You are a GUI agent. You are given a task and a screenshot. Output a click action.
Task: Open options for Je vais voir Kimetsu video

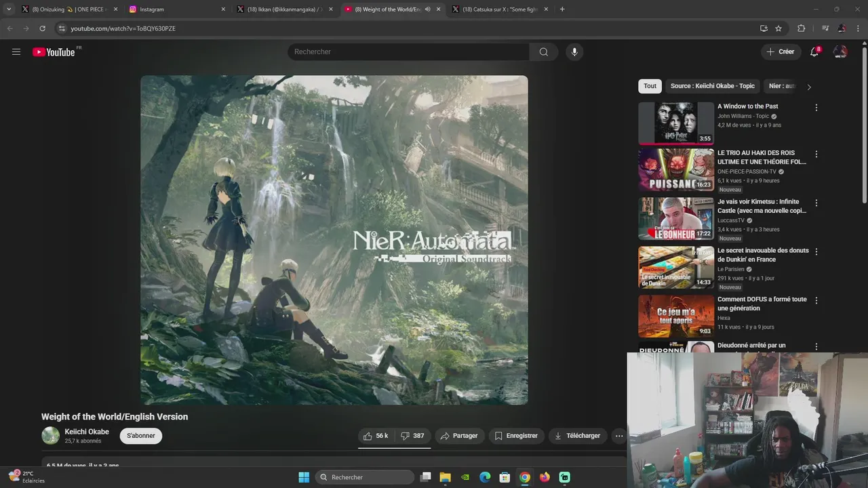click(x=816, y=203)
